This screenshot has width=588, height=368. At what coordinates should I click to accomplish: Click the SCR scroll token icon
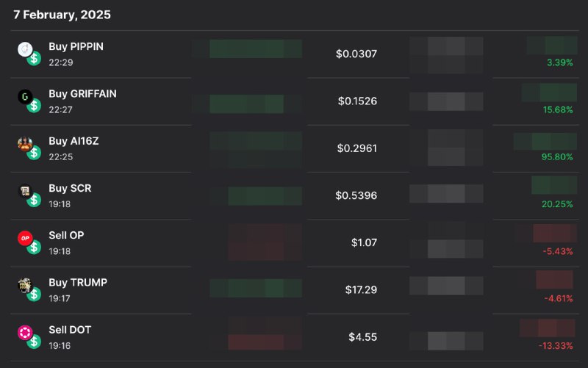[25, 191]
